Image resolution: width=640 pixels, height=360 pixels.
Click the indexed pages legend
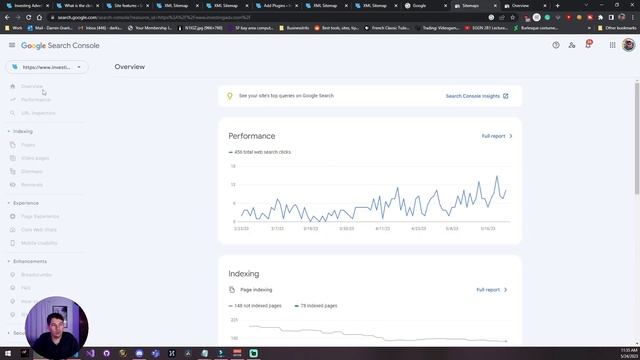pyautogui.click(x=316, y=306)
